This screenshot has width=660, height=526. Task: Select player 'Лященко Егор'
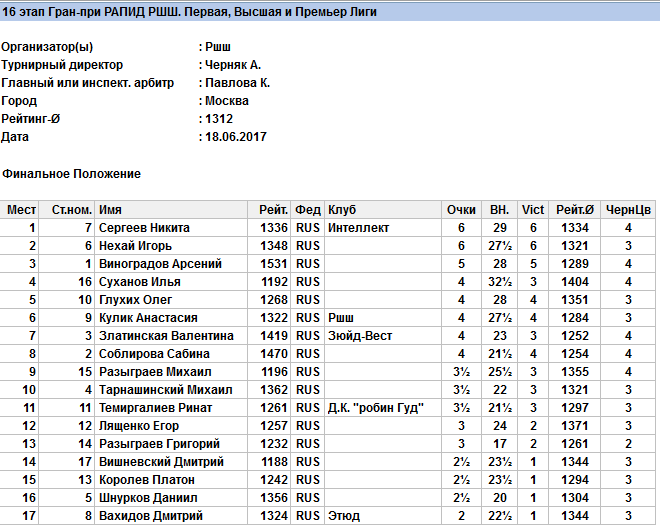tap(139, 426)
